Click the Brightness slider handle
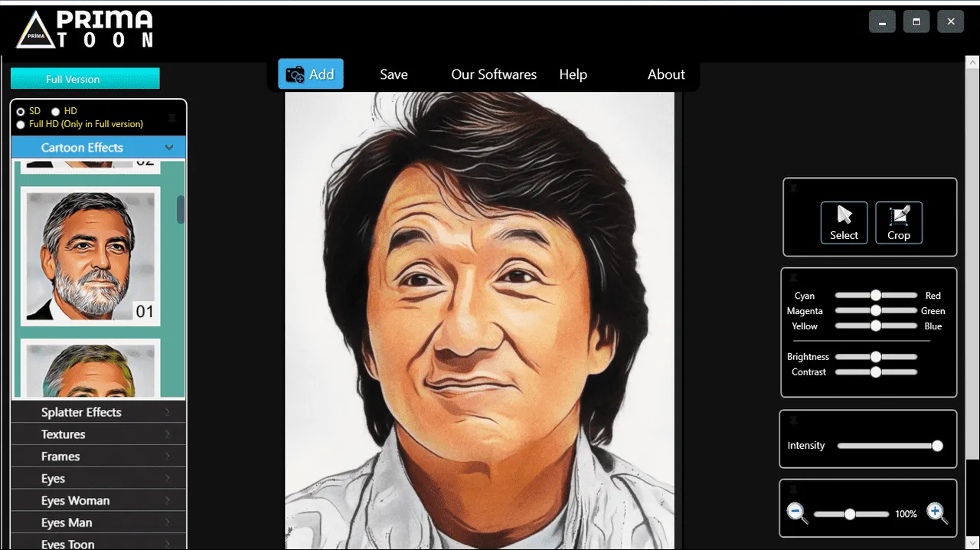The image size is (980, 550). coord(875,356)
